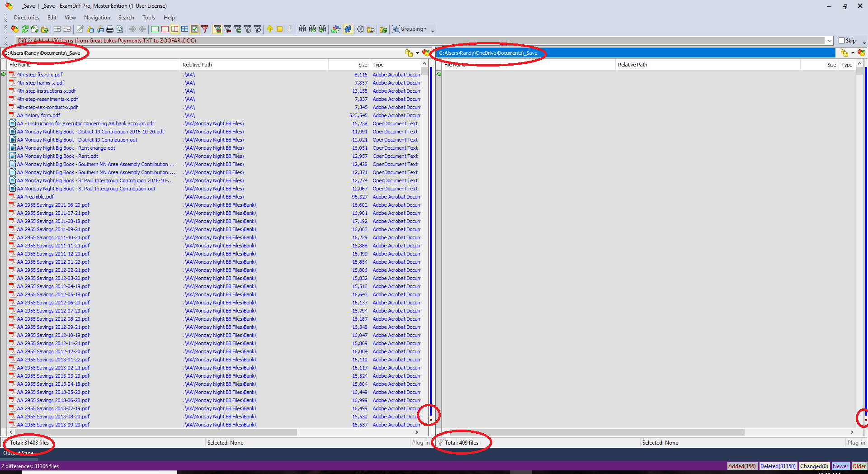Toggle the blue puzzle plug-in button
This screenshot has height=474, width=868.
(x=348, y=29)
